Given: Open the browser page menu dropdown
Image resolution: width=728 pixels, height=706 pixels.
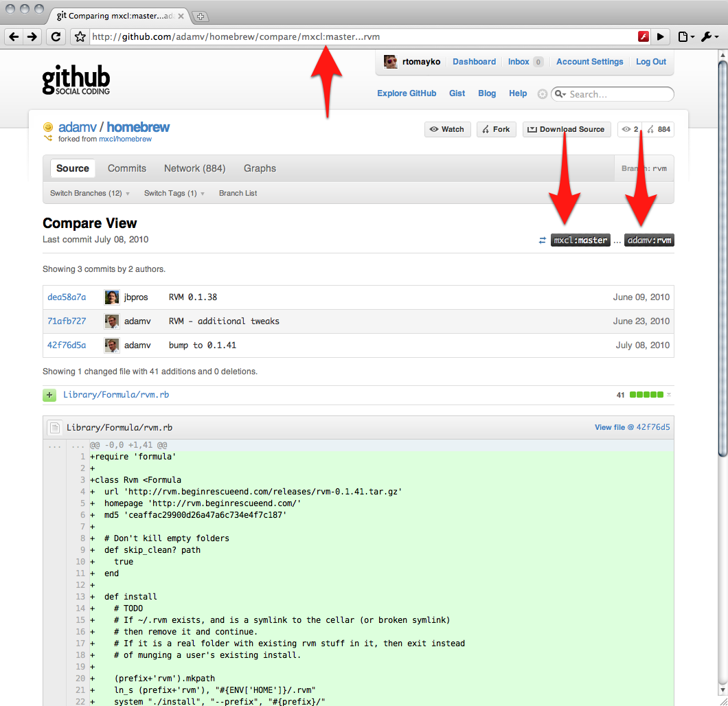Looking at the screenshot, I should coord(686,37).
